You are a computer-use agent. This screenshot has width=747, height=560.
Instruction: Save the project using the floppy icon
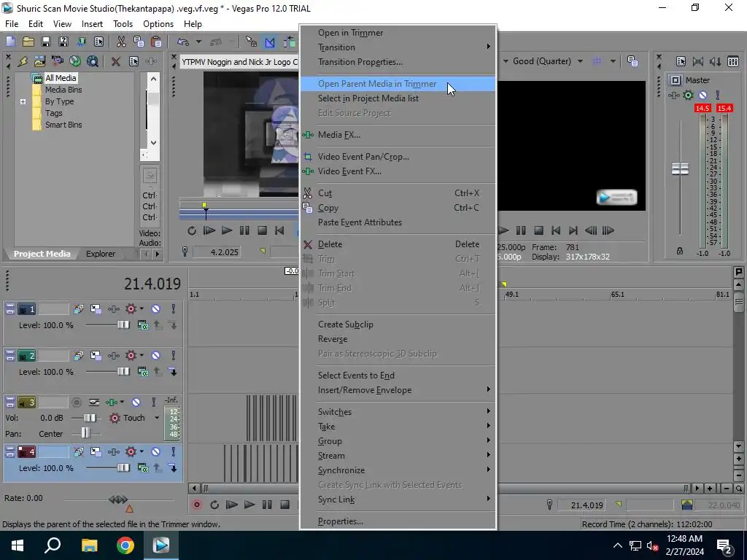pyautogui.click(x=46, y=42)
